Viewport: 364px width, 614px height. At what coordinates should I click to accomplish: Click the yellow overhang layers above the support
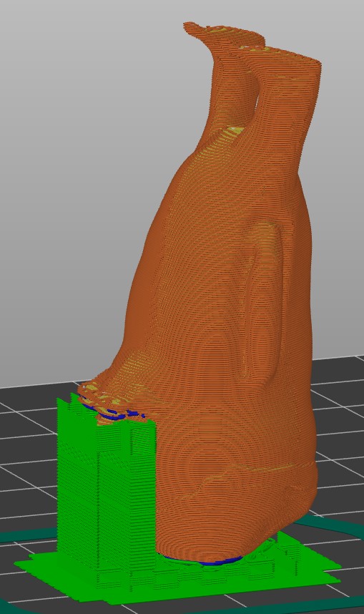pyautogui.click(x=100, y=396)
